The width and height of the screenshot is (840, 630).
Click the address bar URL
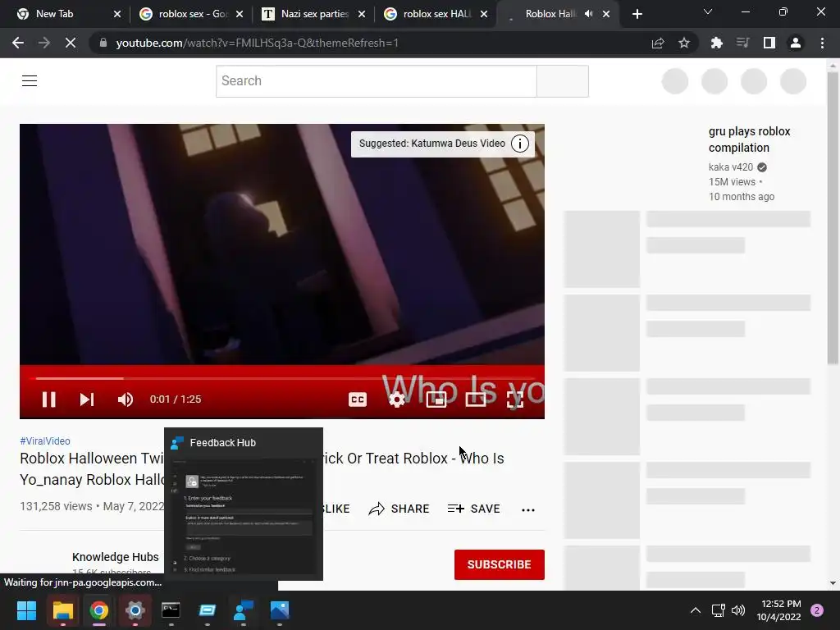[257, 43]
